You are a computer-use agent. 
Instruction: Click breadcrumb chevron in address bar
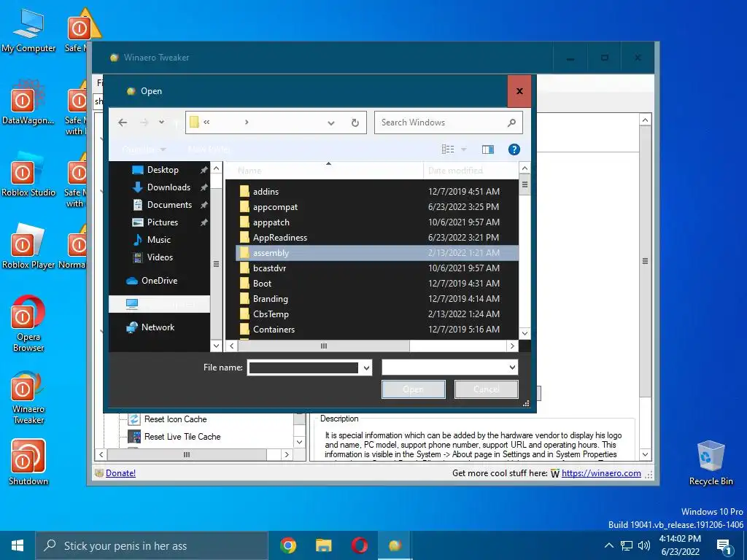[247, 122]
